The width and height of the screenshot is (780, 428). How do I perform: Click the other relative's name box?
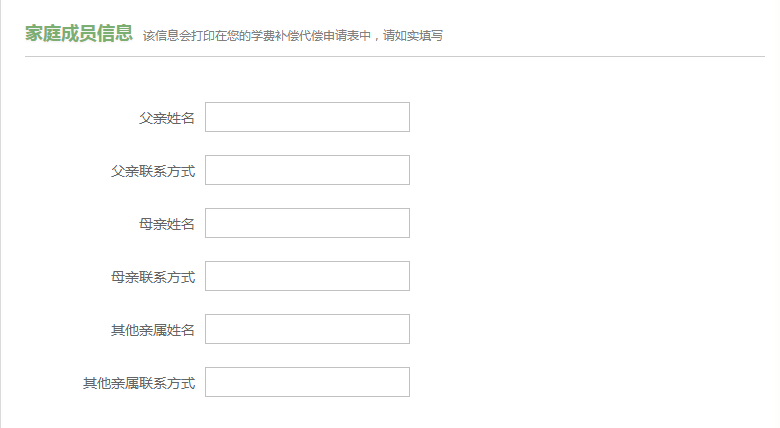307,329
